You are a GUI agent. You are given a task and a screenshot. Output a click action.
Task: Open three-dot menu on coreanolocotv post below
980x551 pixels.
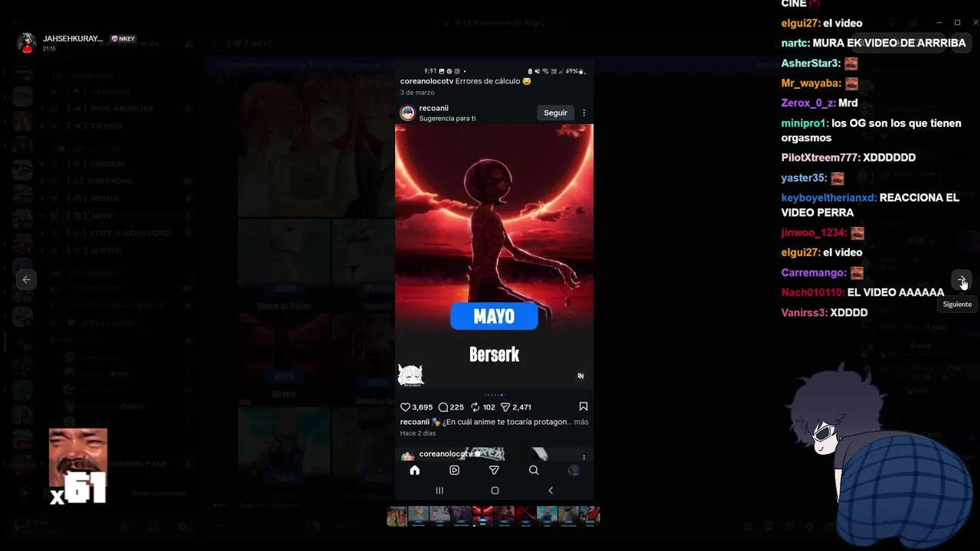[584, 457]
